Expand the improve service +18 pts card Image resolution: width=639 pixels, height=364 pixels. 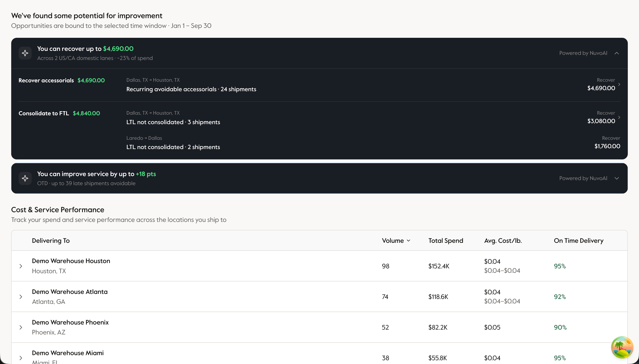click(617, 178)
